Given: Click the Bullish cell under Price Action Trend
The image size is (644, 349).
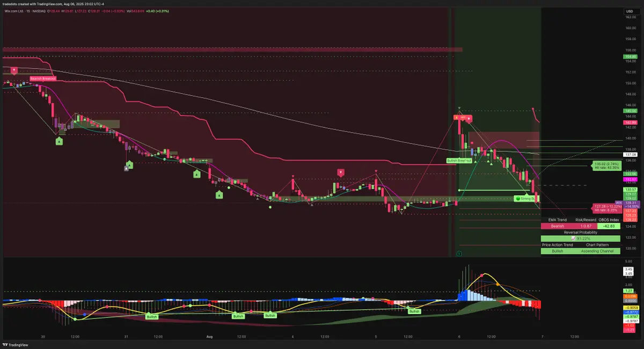Looking at the screenshot, I should tap(558, 251).
